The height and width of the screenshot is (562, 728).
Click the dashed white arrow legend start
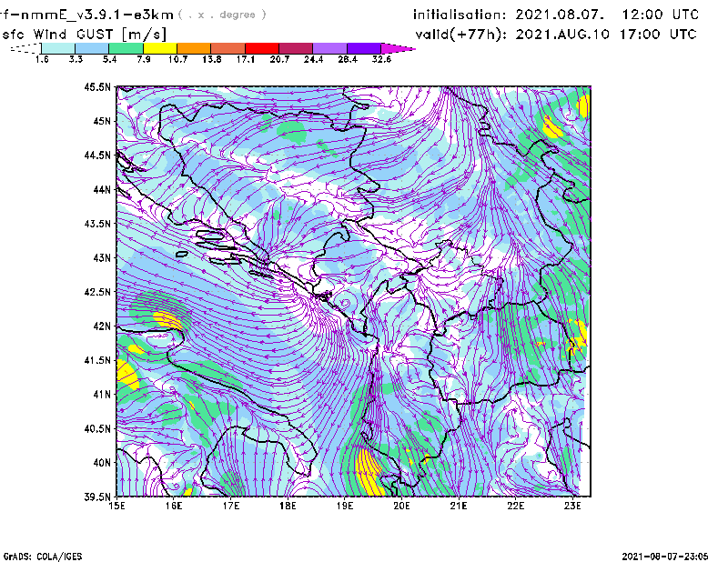point(25,48)
